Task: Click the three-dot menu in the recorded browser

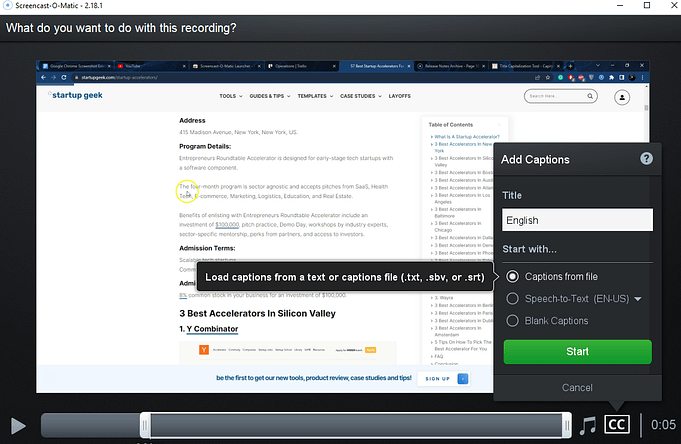Action: 642,77
